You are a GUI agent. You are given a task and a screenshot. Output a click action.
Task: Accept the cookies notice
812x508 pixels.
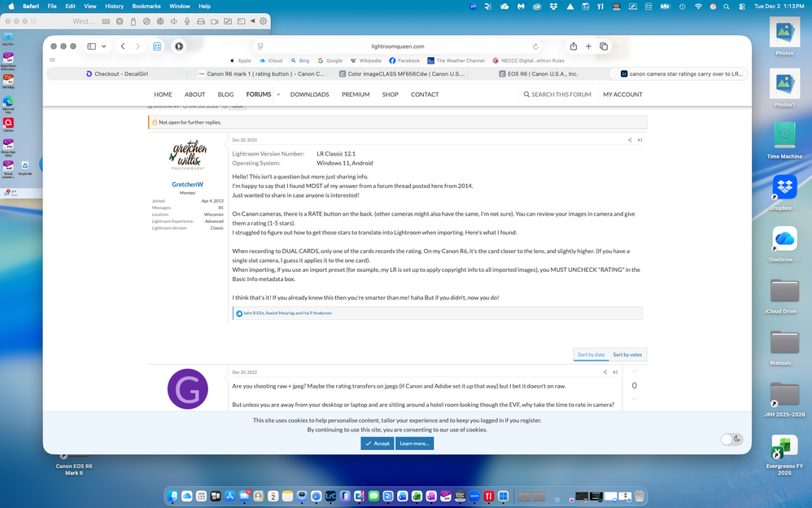[378, 444]
